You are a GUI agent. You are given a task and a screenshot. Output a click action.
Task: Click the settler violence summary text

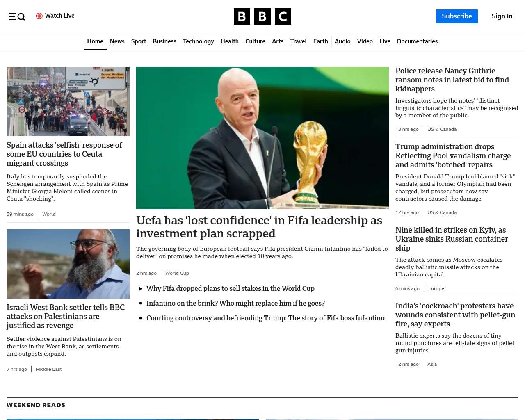point(64,346)
